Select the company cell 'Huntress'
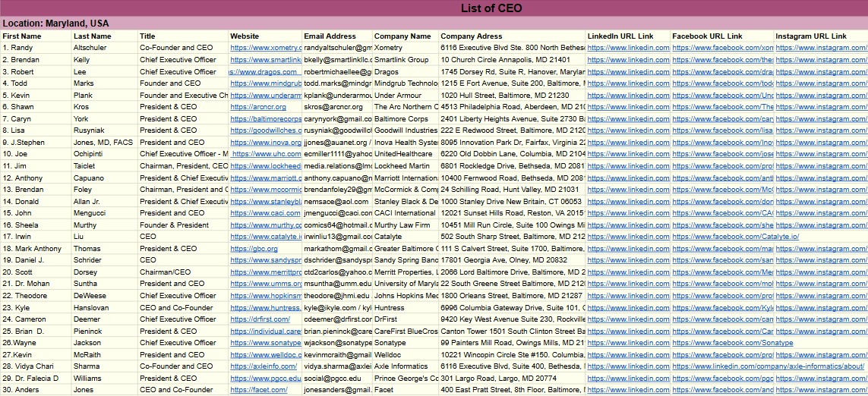 pos(406,307)
